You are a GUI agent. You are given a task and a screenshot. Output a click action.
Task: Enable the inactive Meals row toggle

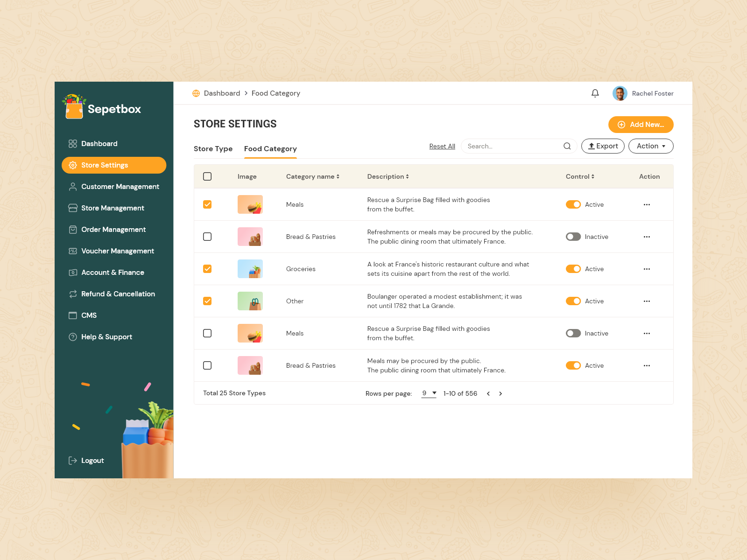pos(573,333)
